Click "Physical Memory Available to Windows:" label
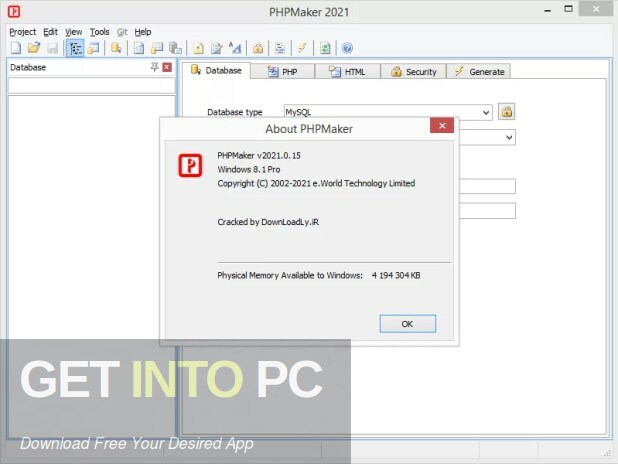This screenshot has height=464, width=618. (x=290, y=275)
